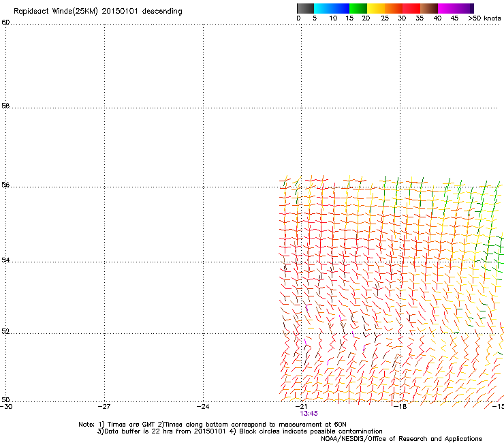Click the legend tick label '45'
Image resolution: width=504 pixels, height=443 pixels.
click(x=454, y=18)
